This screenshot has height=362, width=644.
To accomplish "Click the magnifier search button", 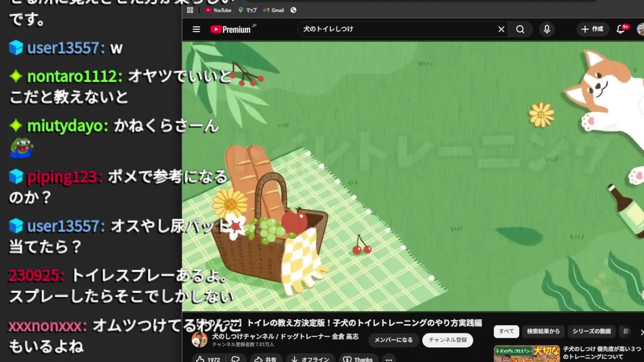I will [x=520, y=29].
